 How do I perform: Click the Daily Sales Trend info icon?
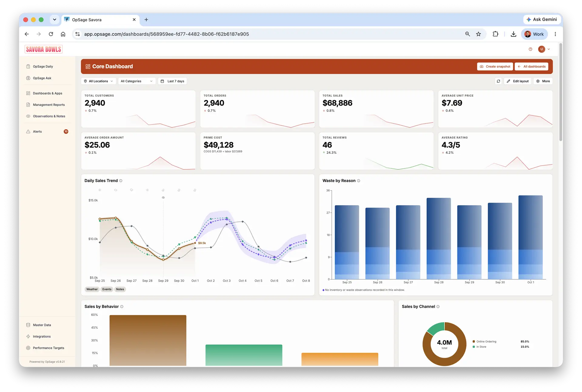click(x=121, y=181)
